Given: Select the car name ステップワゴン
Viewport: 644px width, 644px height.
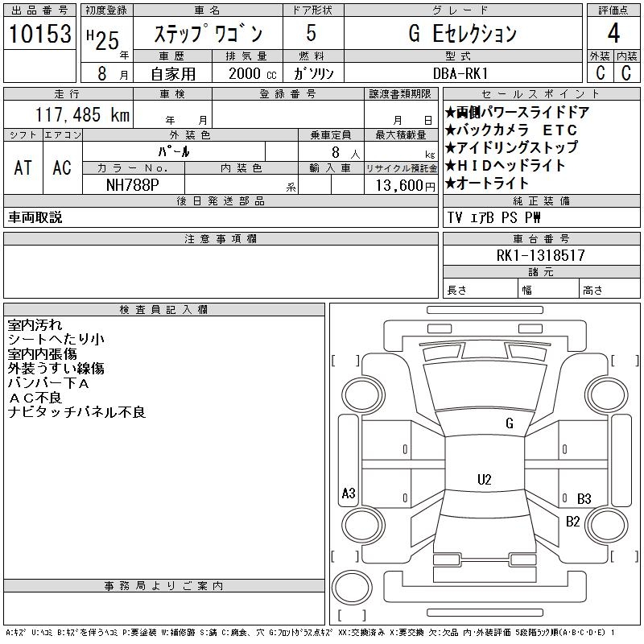Looking at the screenshot, I should coord(208,34).
